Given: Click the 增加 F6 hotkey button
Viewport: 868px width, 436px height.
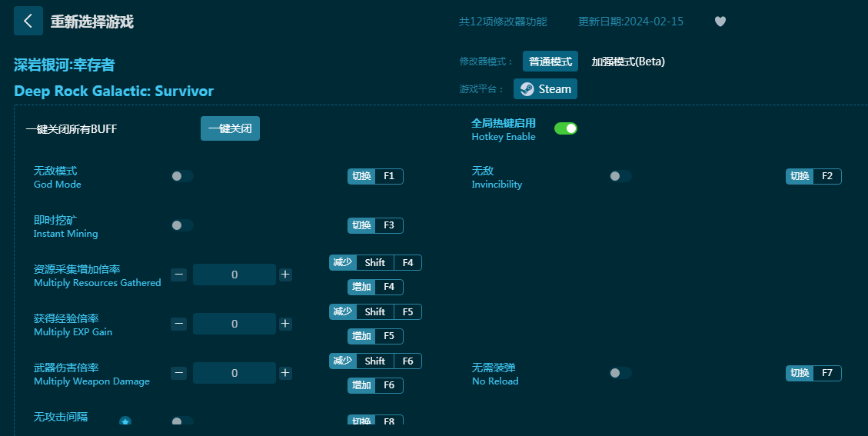Looking at the screenshot, I should click(x=375, y=385).
